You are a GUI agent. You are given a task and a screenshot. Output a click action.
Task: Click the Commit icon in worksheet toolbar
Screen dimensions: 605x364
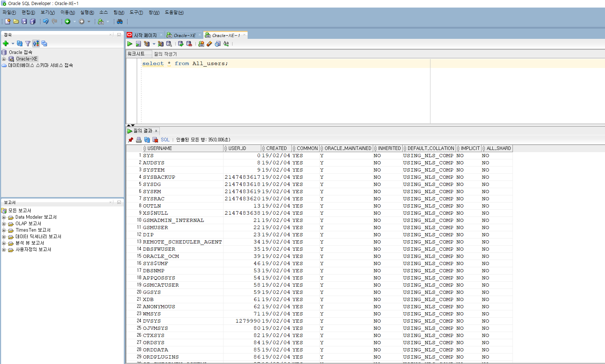click(x=181, y=44)
